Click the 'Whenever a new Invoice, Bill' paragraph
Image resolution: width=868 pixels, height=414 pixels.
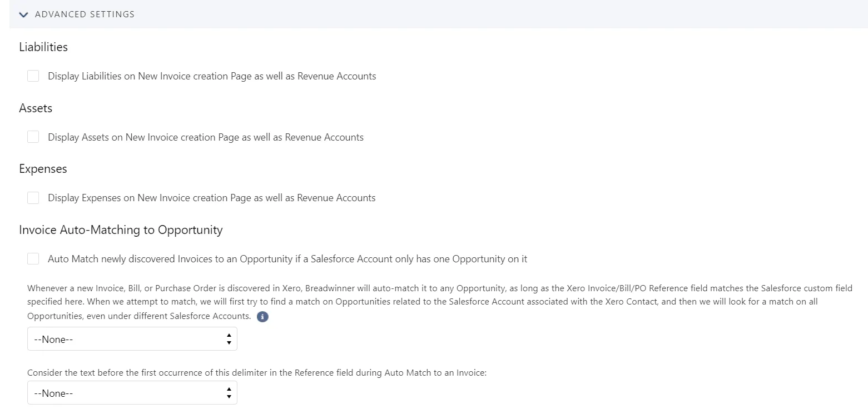439,302
